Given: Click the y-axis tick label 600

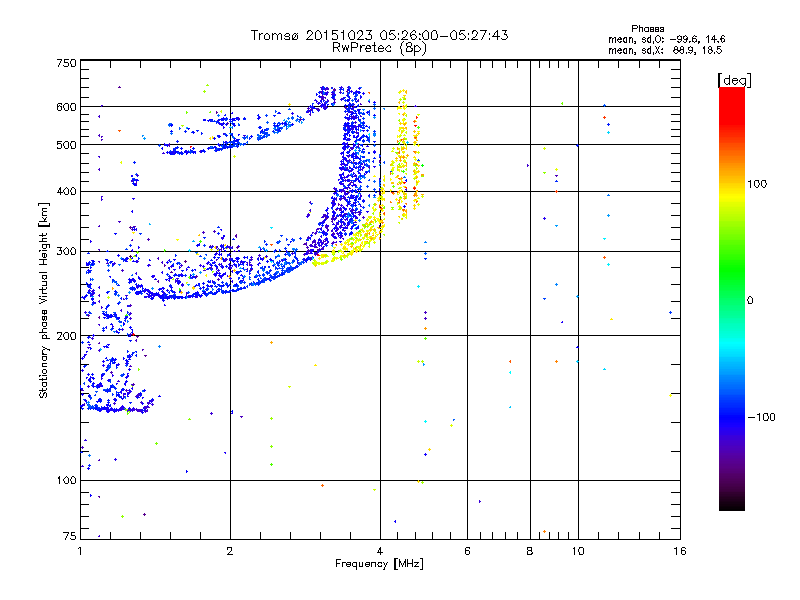Looking at the screenshot, I should click(66, 107).
